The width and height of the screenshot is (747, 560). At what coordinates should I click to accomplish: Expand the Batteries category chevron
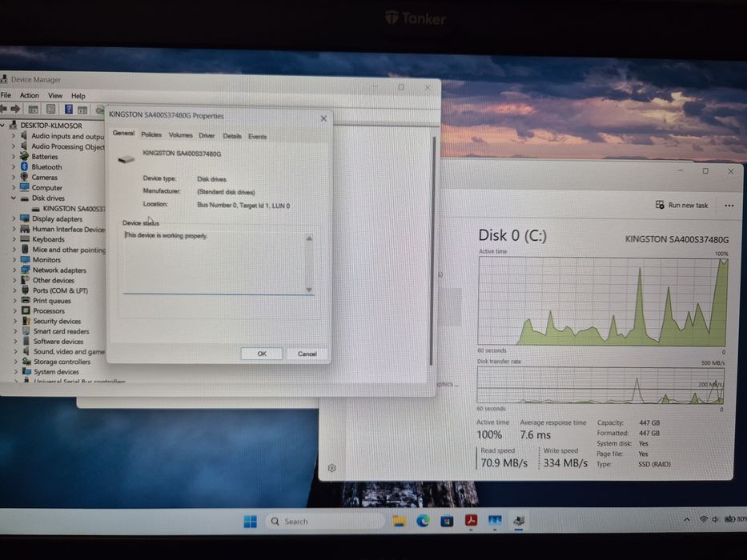14,157
